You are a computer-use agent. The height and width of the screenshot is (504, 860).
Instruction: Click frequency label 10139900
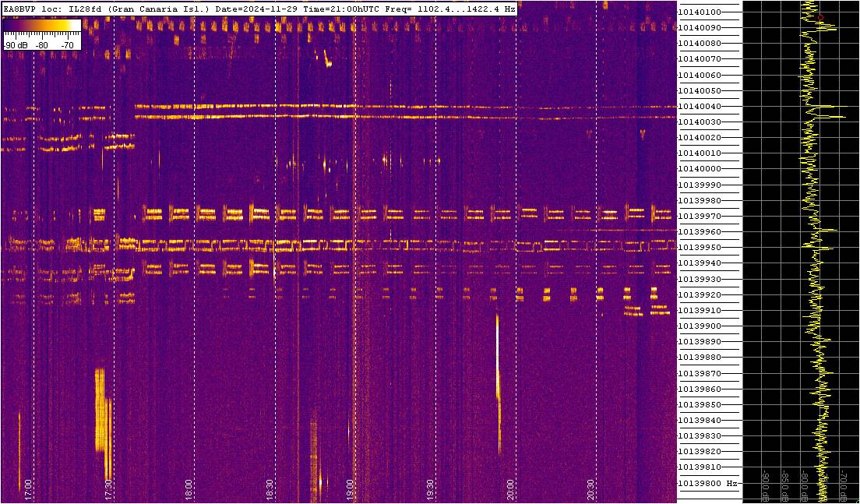[x=700, y=326]
